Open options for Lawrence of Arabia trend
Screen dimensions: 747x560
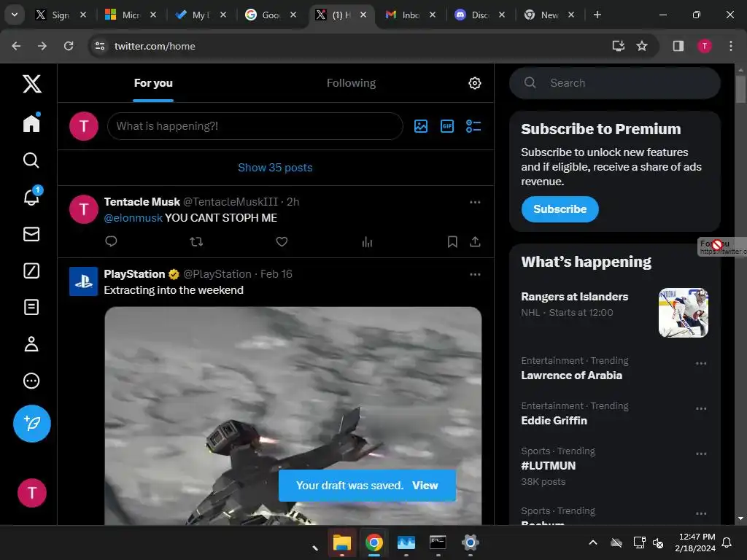pos(701,363)
